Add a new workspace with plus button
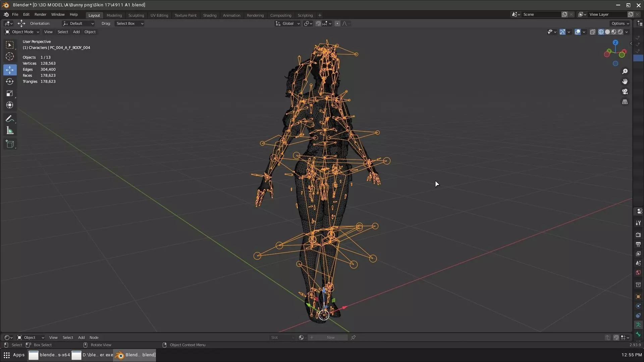 (320, 15)
